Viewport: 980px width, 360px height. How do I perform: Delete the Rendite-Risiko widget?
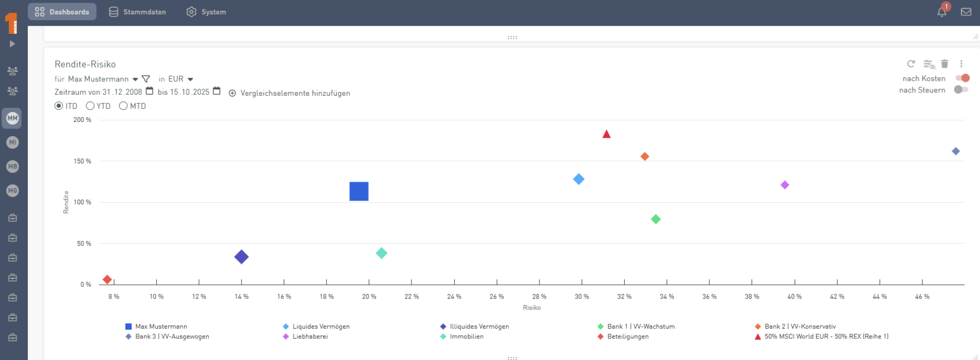(x=945, y=64)
